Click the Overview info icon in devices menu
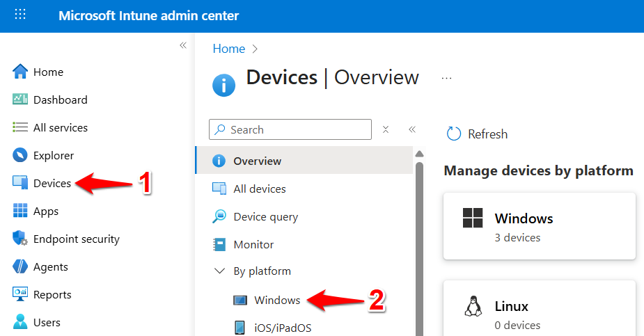This screenshot has height=336, width=644. point(219,161)
